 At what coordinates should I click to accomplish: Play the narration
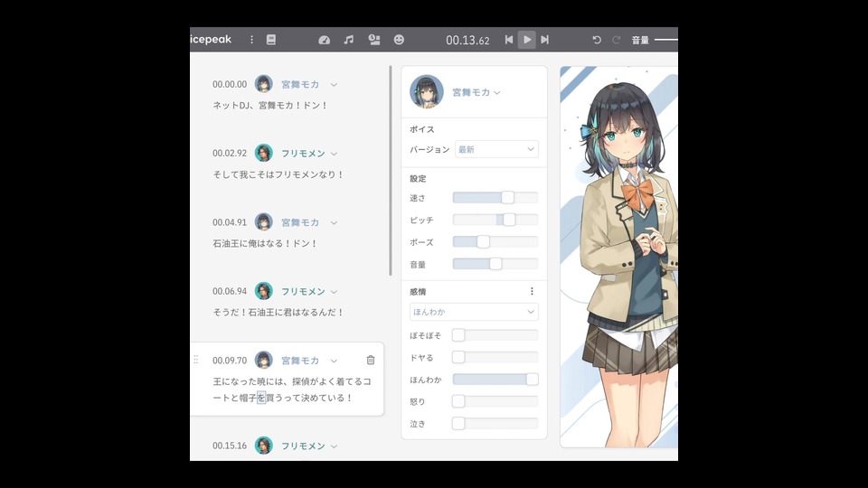point(527,40)
